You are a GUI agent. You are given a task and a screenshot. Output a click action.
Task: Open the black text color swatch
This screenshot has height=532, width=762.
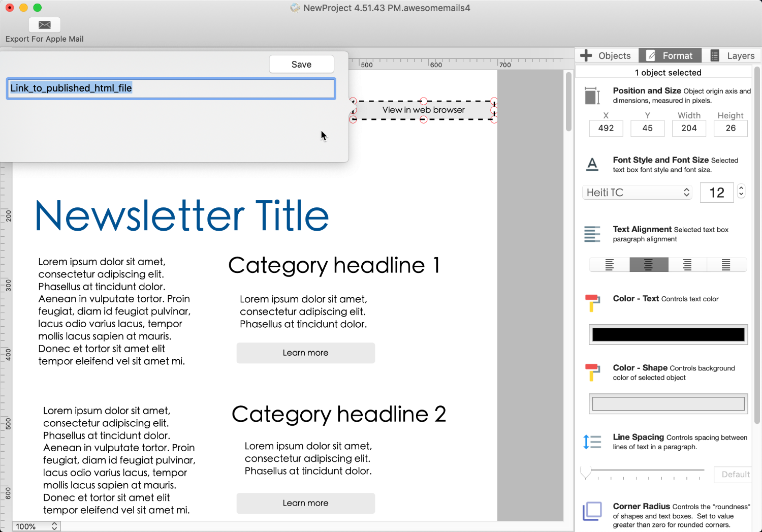668,334
